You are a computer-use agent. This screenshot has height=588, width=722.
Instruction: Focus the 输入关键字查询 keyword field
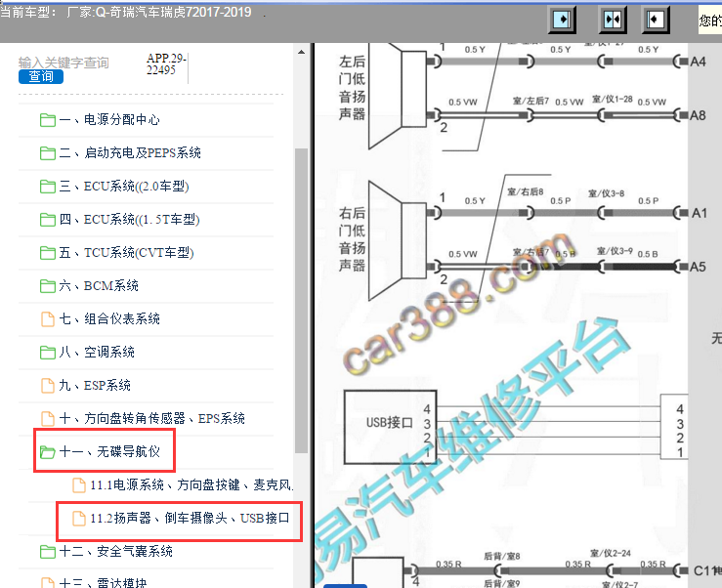tap(64, 63)
